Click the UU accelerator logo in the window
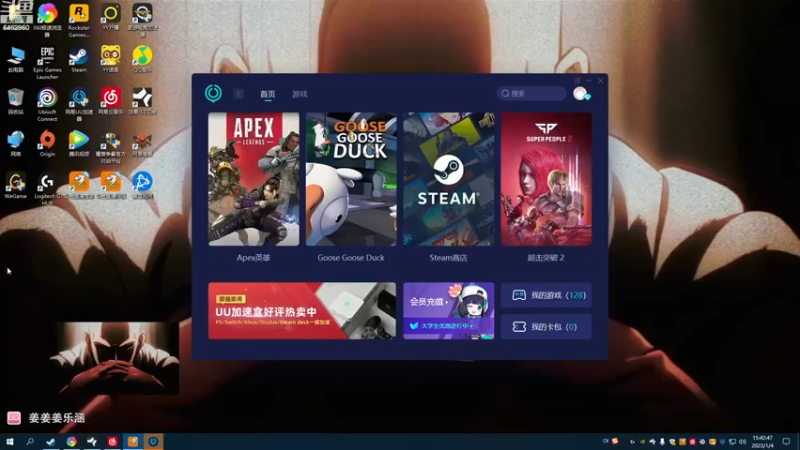Image resolution: width=800 pixels, height=450 pixels. (213, 93)
